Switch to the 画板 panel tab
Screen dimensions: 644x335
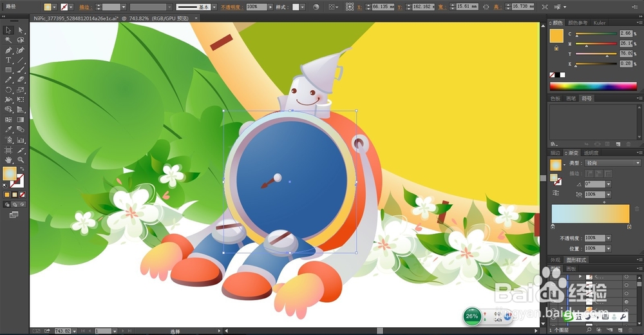(x=571, y=269)
